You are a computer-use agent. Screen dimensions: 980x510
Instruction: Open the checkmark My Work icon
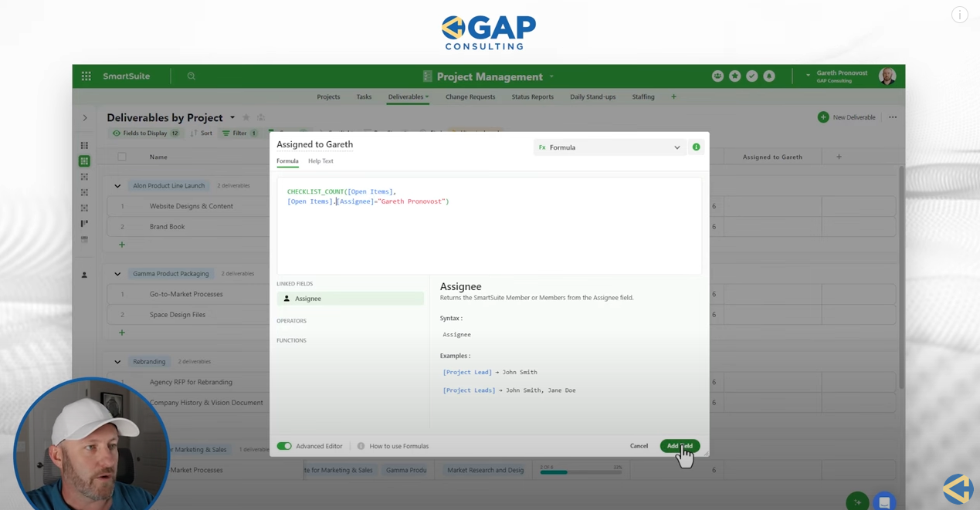tap(751, 76)
